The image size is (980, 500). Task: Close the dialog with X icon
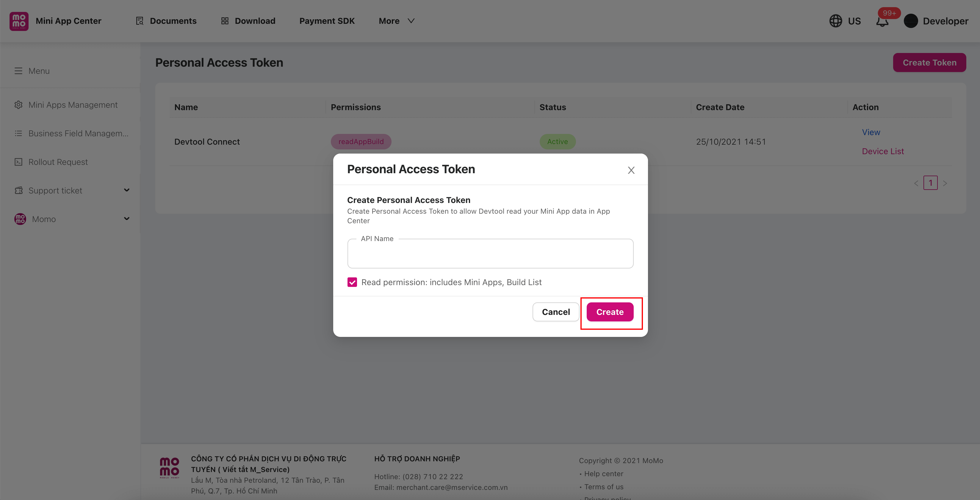coord(631,170)
